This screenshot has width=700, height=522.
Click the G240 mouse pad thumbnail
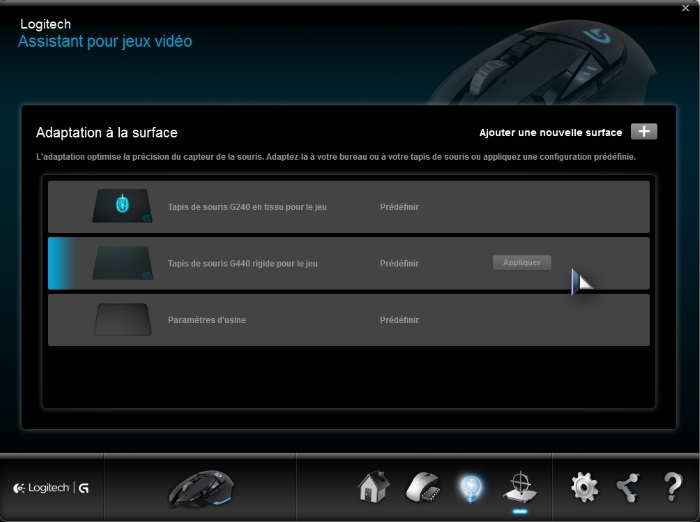(122, 206)
